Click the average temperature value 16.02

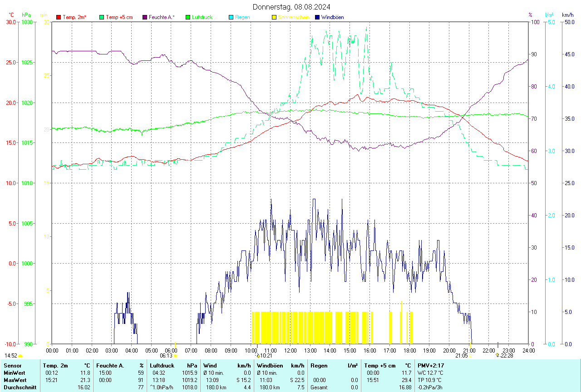click(x=84, y=387)
